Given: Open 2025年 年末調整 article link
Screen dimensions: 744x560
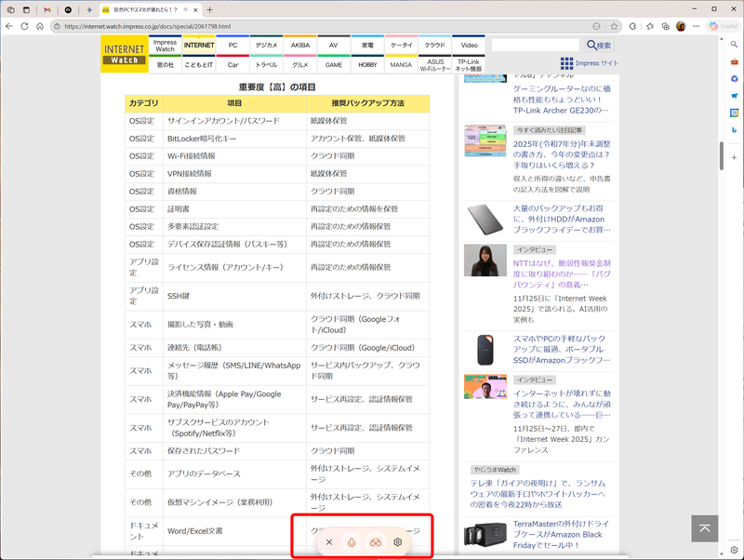Looking at the screenshot, I should (562, 154).
